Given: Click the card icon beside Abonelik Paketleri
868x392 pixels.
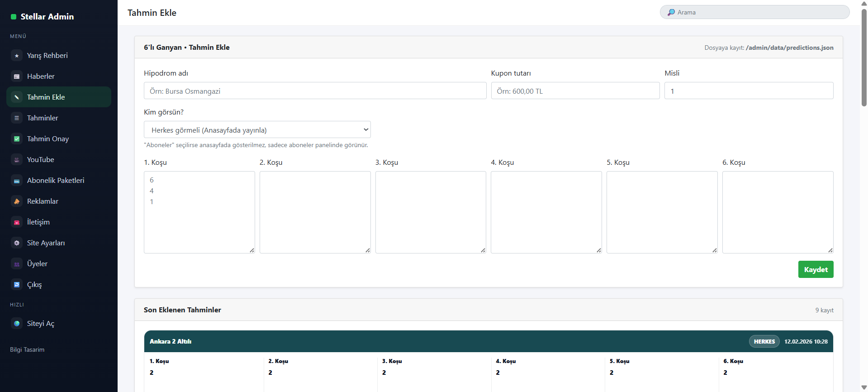Looking at the screenshot, I should pyautogui.click(x=17, y=181).
